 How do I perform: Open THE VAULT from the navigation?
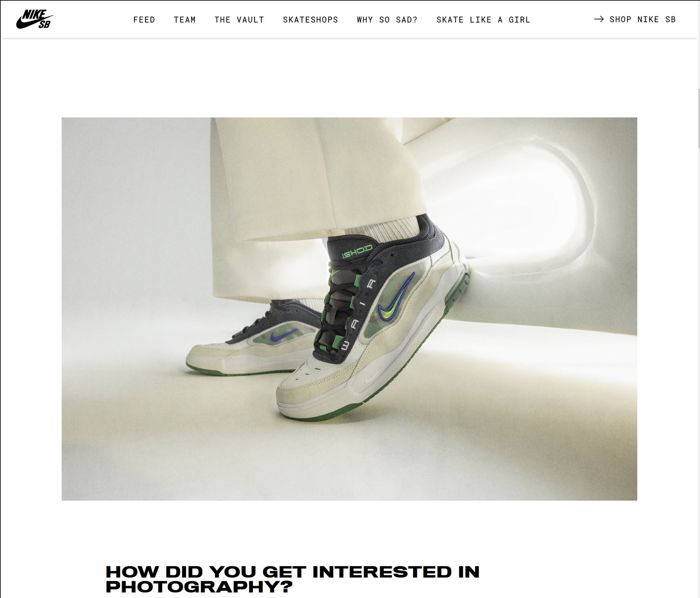(239, 20)
